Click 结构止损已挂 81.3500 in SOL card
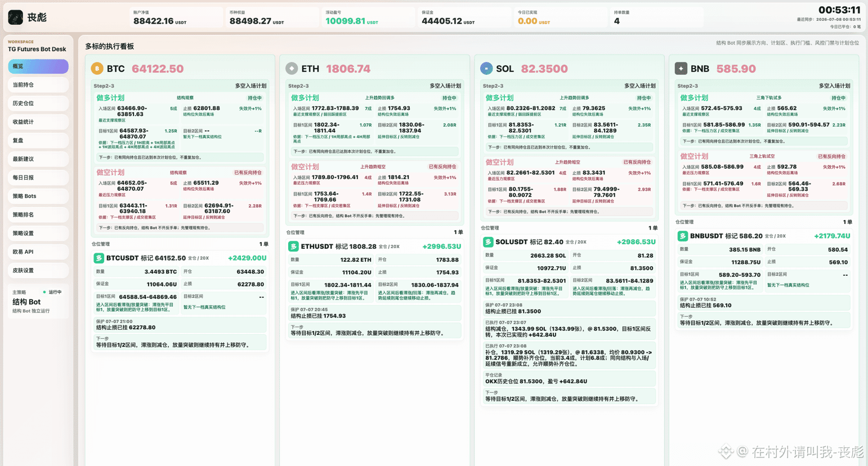 (x=513, y=311)
